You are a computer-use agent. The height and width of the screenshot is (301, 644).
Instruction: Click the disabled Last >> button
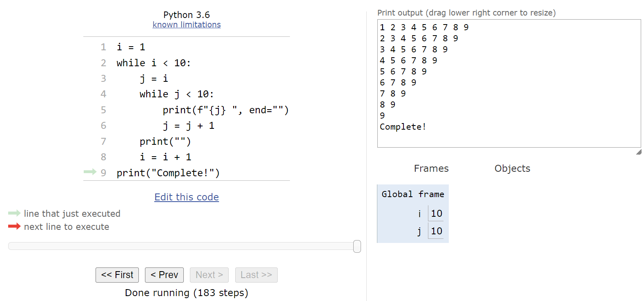(256, 275)
